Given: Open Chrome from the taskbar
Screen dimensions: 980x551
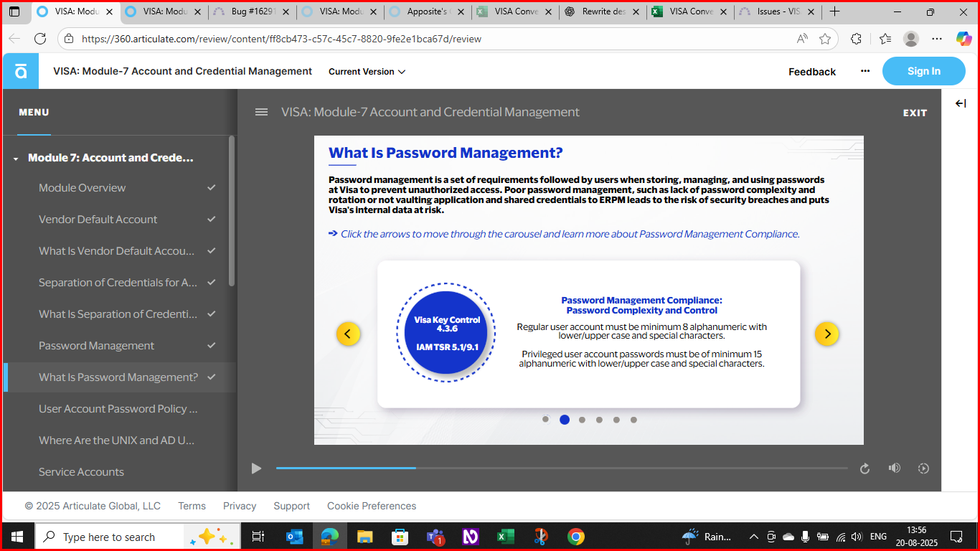Looking at the screenshot, I should tap(575, 537).
